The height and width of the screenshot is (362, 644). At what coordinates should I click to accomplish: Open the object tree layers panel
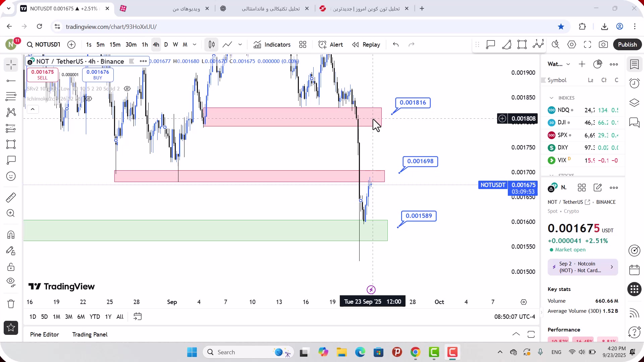pyautogui.click(x=635, y=103)
